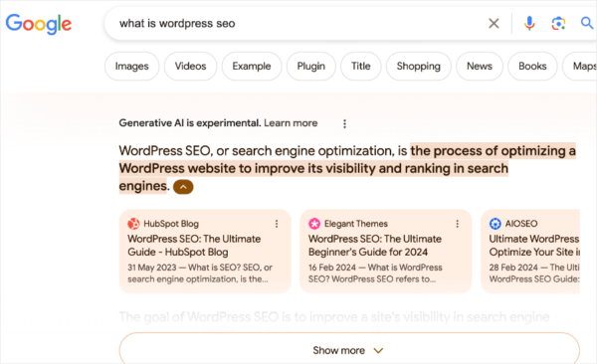The height and width of the screenshot is (364, 597).
Task: Select the Example filter chip
Action: coord(252,67)
